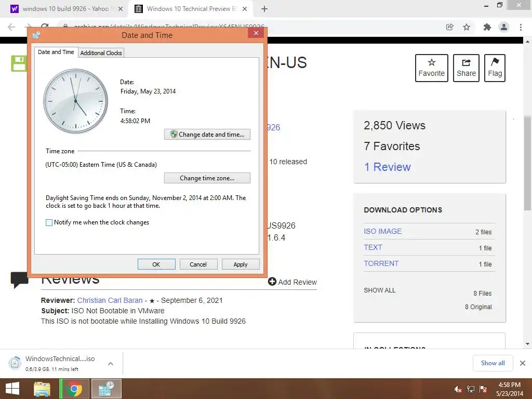
Task: Share this page from the address bar
Action: pos(450,27)
